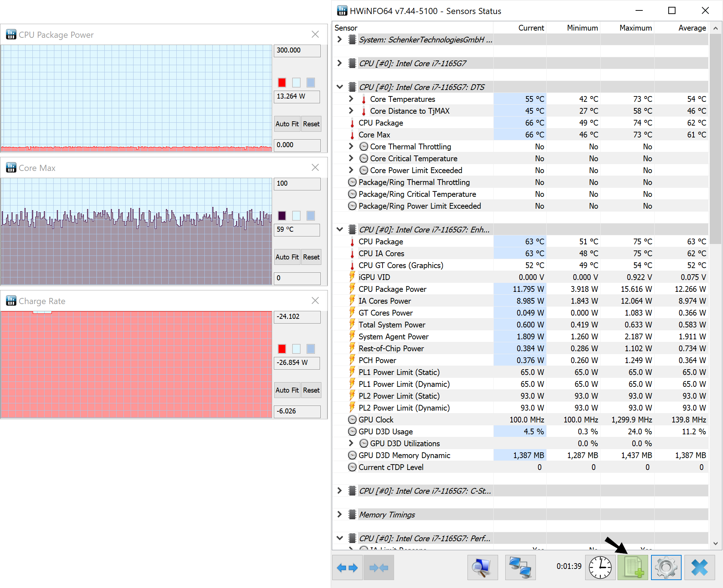
Task: Pick the grid blue color swatch in Charge Rate graph
Action: point(311,349)
